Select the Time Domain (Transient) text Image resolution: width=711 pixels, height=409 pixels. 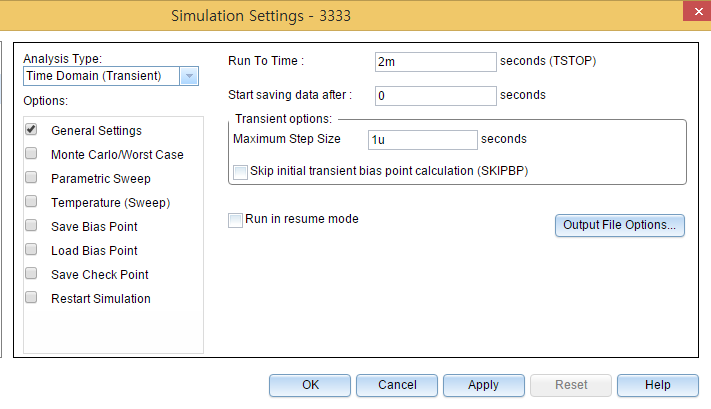[x=94, y=76]
